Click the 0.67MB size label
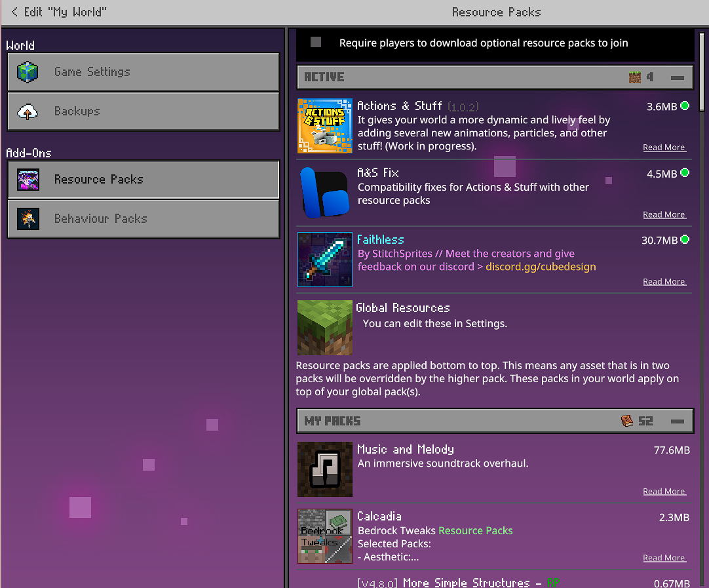 672,583
